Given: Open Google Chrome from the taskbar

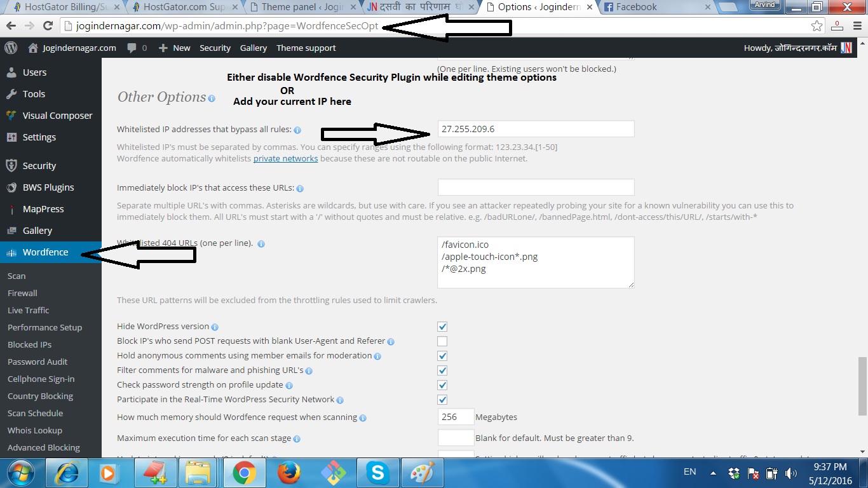Looking at the screenshot, I should pyautogui.click(x=244, y=473).
